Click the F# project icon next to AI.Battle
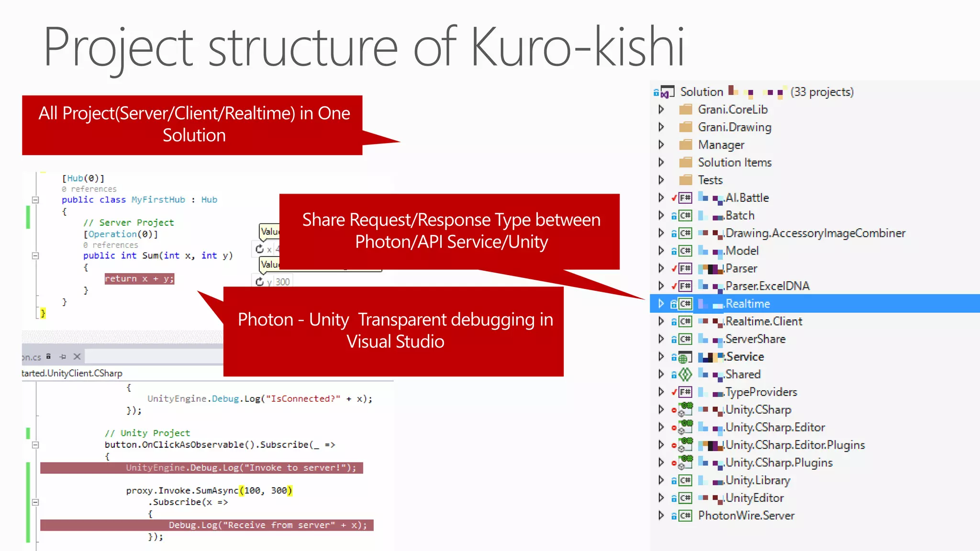Screen dimensions: 980x551 click(x=685, y=198)
